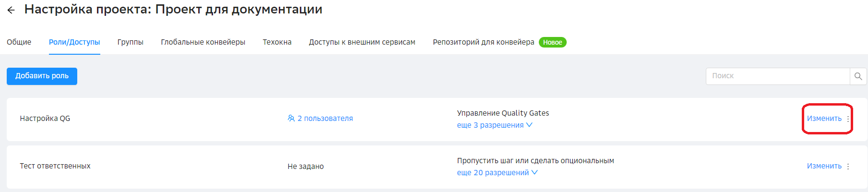
Task: Focus the Поиск search field
Action: click(777, 76)
